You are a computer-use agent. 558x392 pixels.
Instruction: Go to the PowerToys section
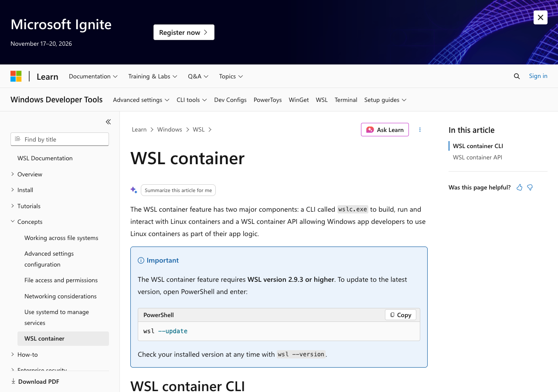point(268,100)
